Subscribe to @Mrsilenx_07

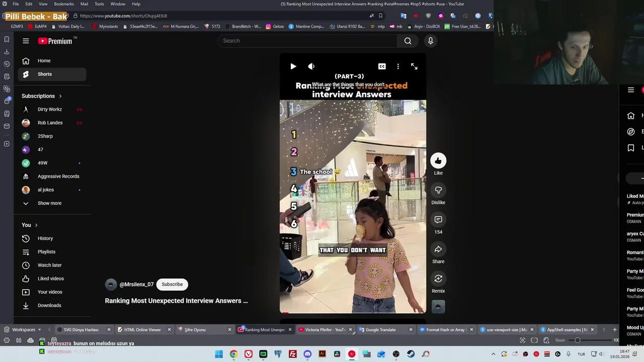tap(172, 285)
